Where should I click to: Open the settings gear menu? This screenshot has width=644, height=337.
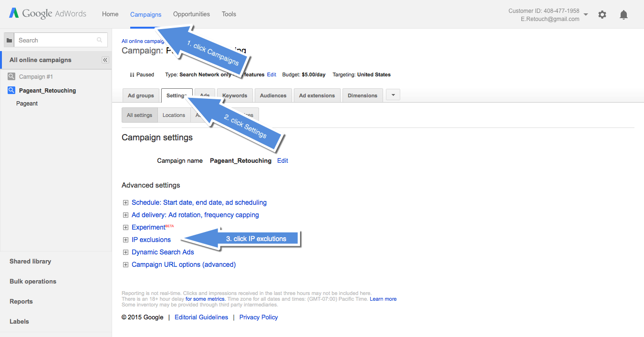click(x=602, y=15)
